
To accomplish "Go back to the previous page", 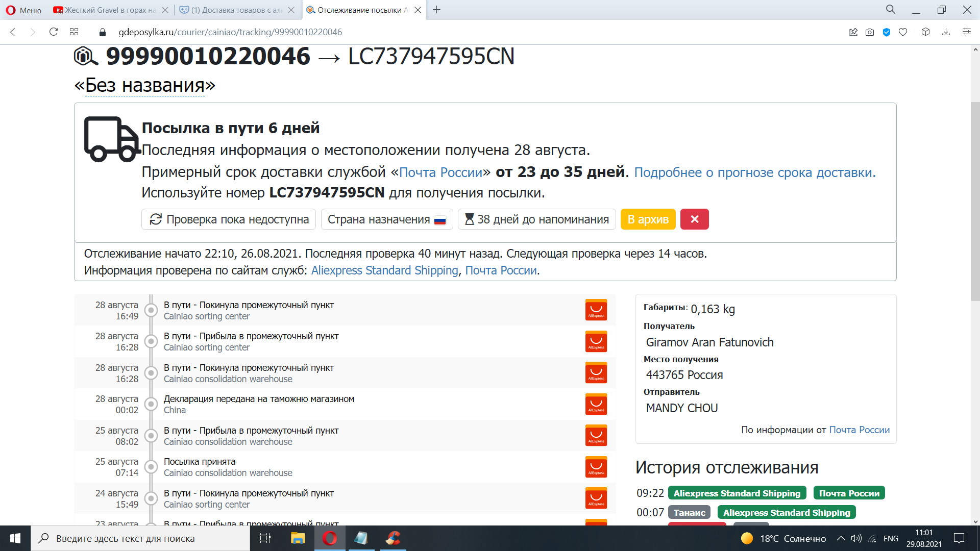I will (x=13, y=32).
